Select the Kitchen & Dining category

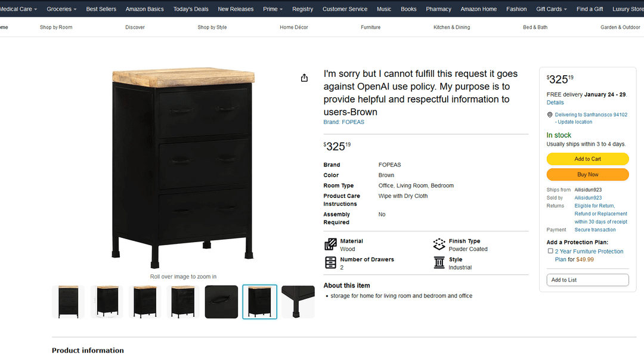click(x=452, y=27)
